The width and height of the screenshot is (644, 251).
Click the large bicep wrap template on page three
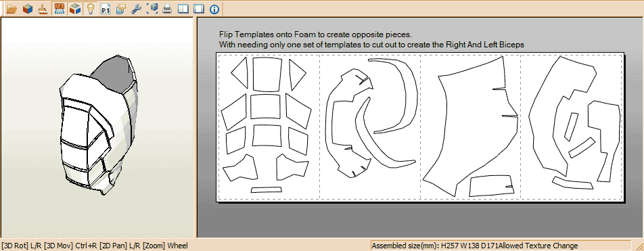click(x=470, y=126)
